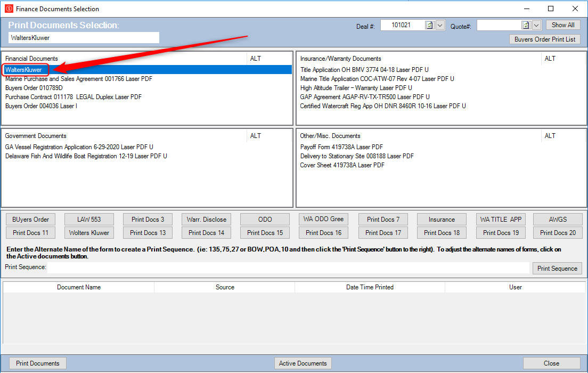Click the Show All button
This screenshot has height=373, width=588.
tap(563, 25)
